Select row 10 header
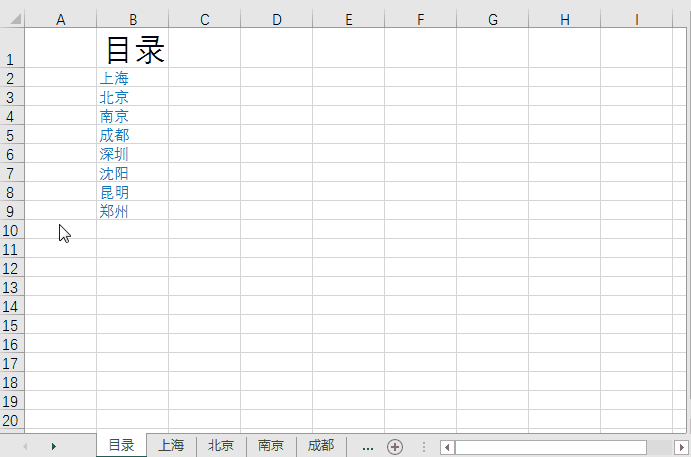This screenshot has width=691, height=457. click(12, 230)
